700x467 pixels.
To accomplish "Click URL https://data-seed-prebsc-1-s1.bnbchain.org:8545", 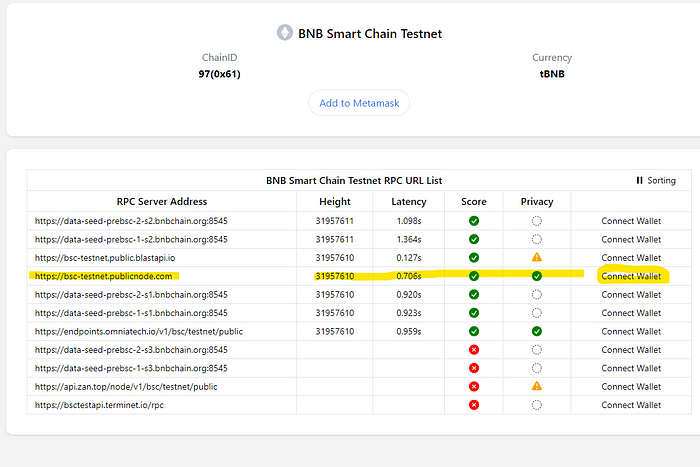I will click(131, 313).
